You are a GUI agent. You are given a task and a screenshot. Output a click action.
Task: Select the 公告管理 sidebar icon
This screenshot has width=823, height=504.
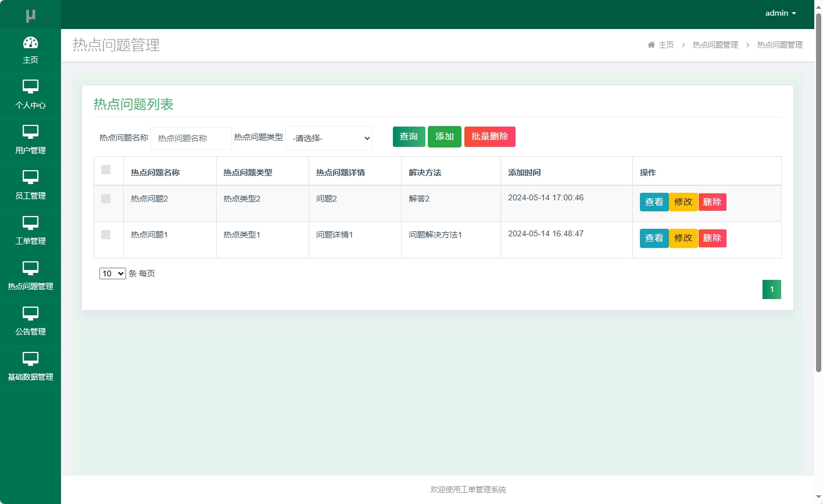pyautogui.click(x=30, y=314)
